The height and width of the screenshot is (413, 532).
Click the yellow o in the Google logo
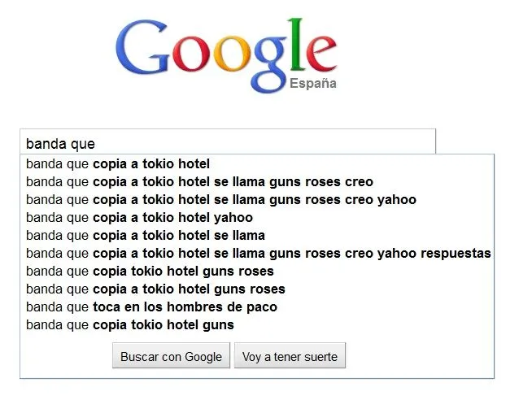coord(233,58)
